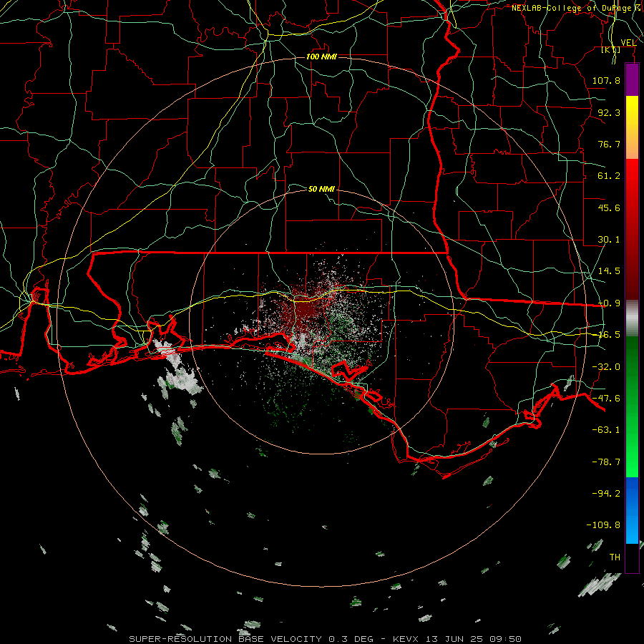Select the 107.8 velocity scale value

click(606, 80)
